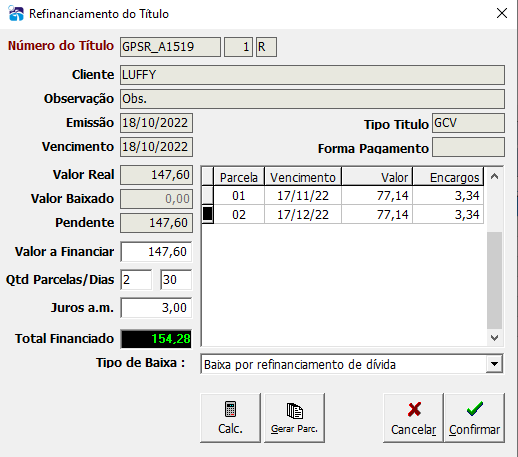The width and height of the screenshot is (518, 457).
Task: Click the calculator icon on Calc. button
Action: (230, 409)
